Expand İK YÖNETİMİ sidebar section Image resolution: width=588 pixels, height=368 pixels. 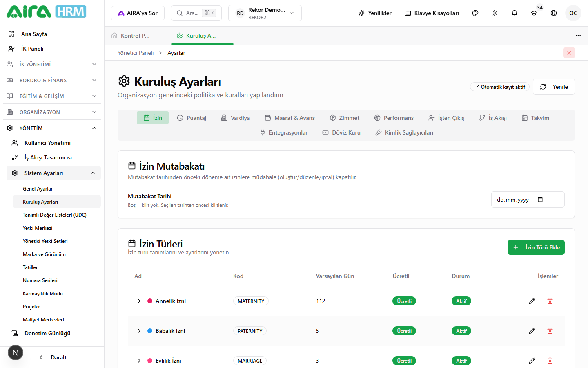coord(52,64)
